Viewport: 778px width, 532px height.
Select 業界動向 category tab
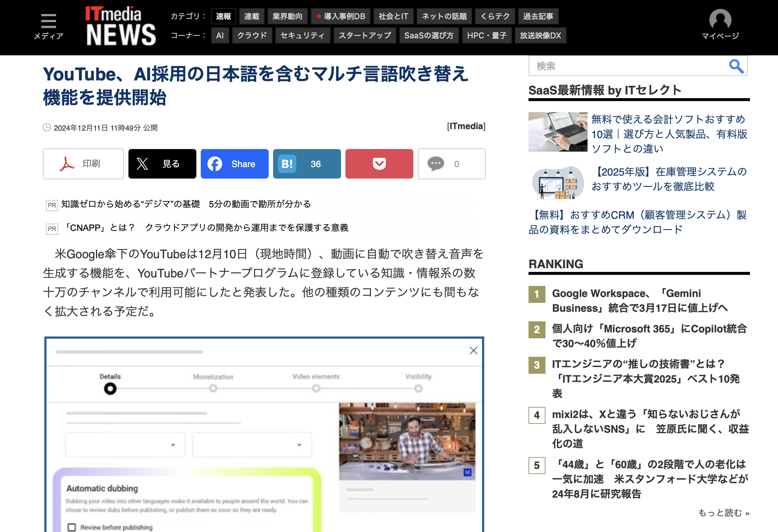288,16
